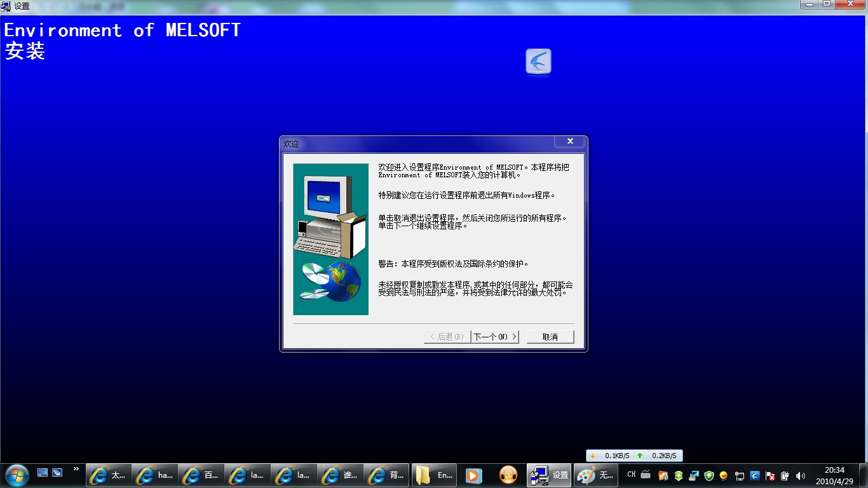Click the blue bird floating desktop icon
The width and height of the screenshot is (868, 488).
[538, 62]
